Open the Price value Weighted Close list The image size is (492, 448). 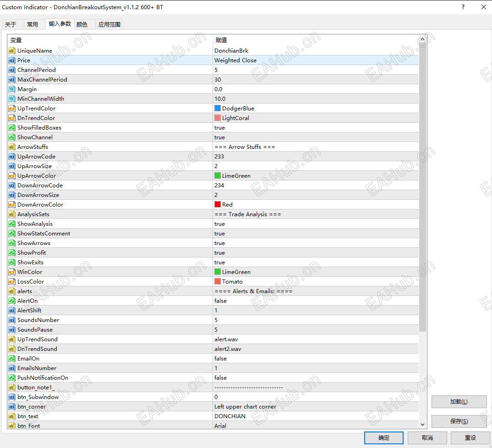coord(316,60)
